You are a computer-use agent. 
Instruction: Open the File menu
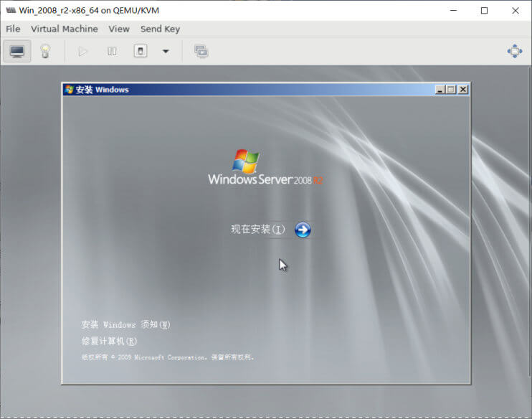pyautogui.click(x=13, y=29)
